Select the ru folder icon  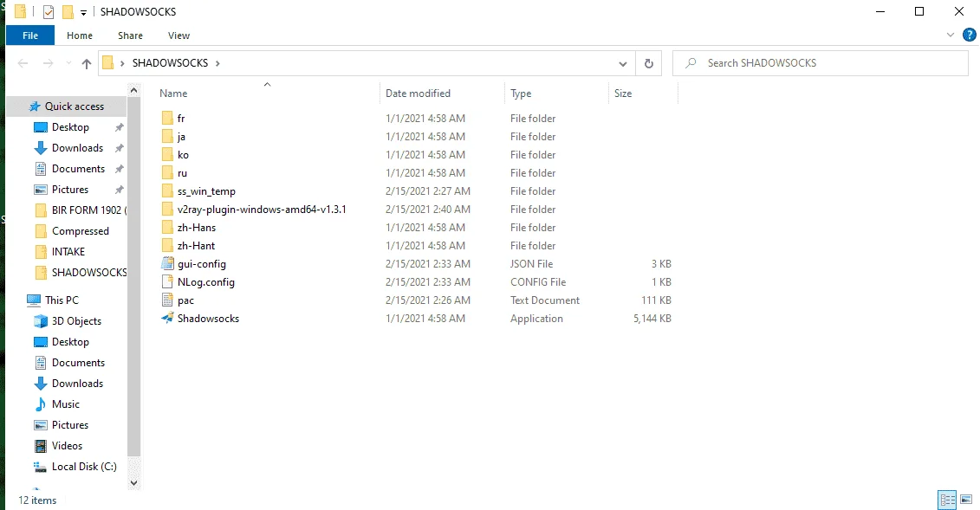click(x=167, y=172)
